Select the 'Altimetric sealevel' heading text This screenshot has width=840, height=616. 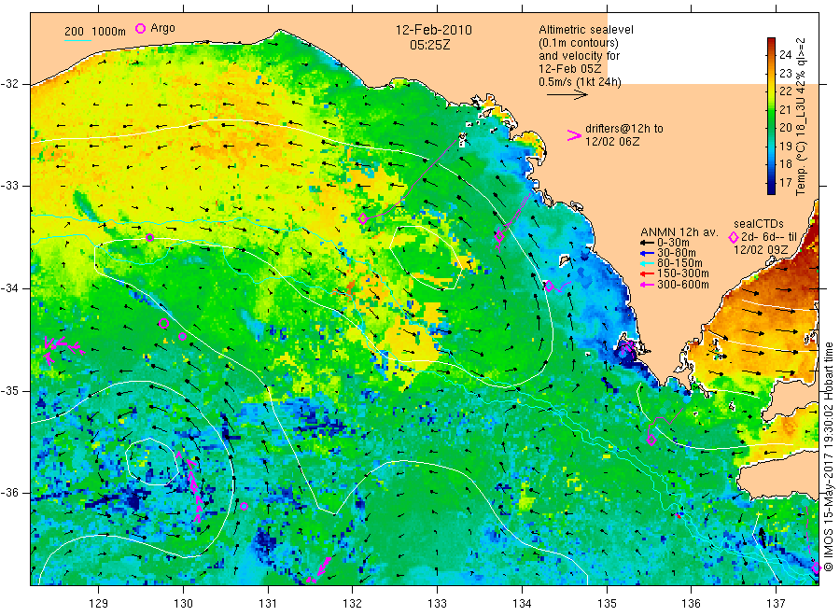click(x=585, y=30)
